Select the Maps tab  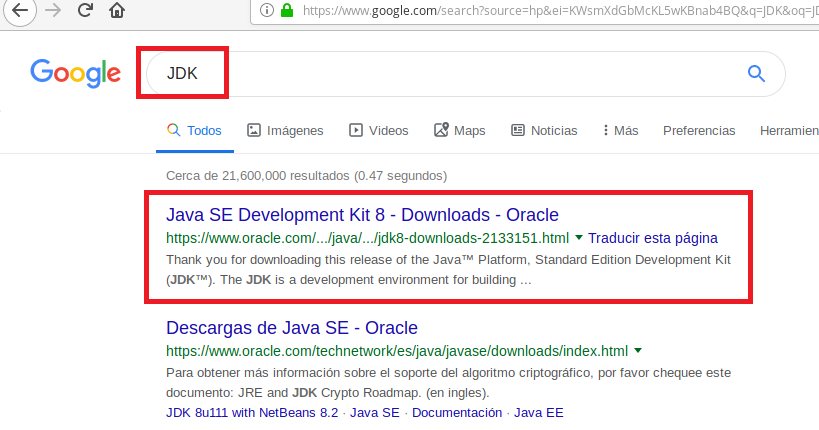point(459,130)
